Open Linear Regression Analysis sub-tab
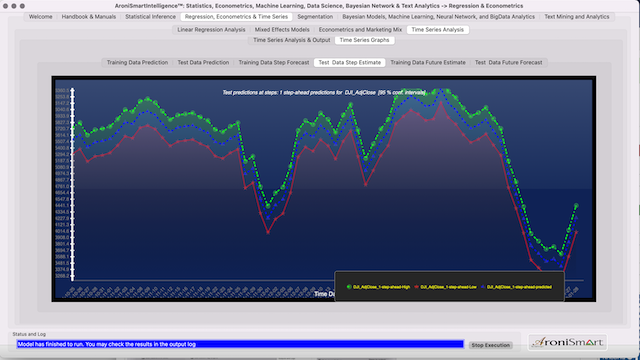 pos(211,30)
